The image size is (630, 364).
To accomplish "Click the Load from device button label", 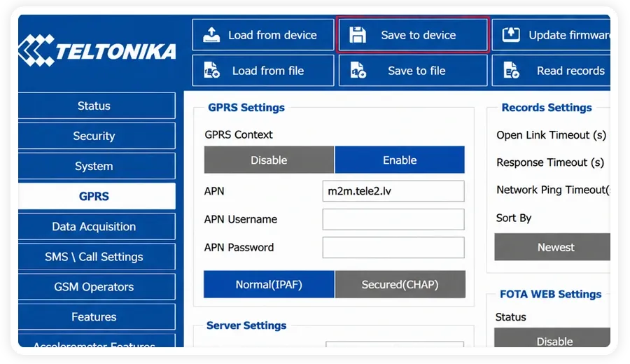I will [x=272, y=36].
